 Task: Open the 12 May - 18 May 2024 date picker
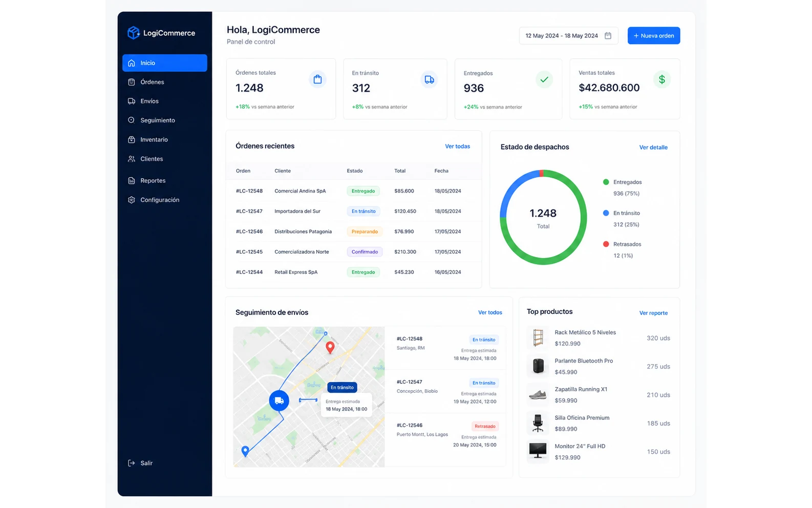[568, 36]
